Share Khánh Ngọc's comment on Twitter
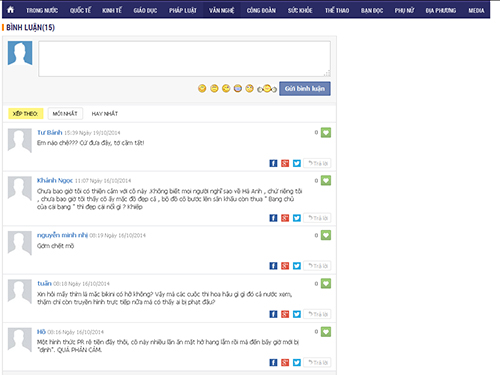The image size is (500, 375). [x=297, y=218]
